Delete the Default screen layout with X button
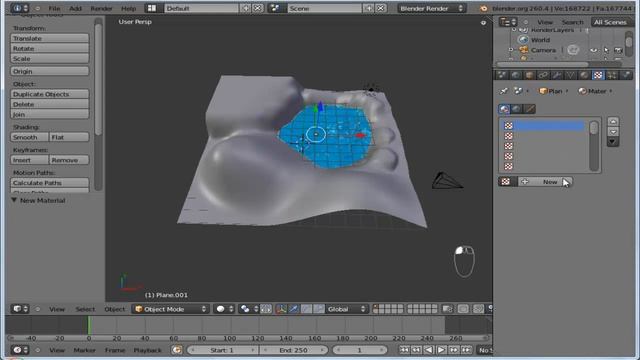 click(258, 8)
